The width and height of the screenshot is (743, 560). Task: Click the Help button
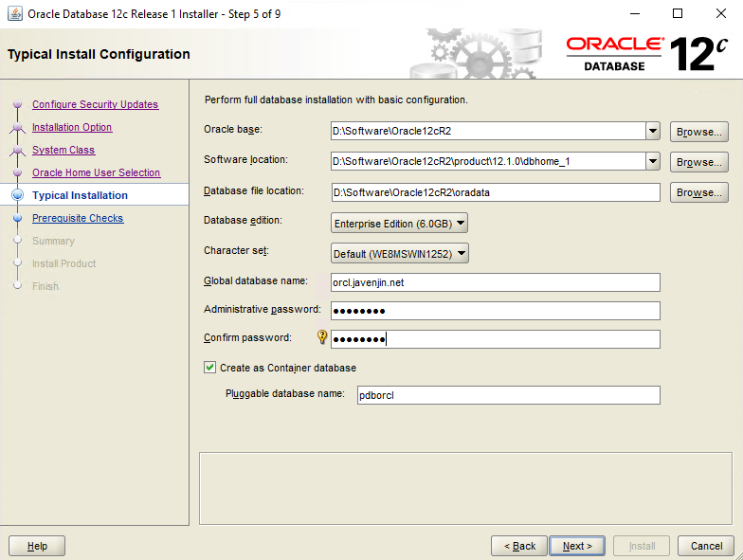pyautogui.click(x=37, y=546)
